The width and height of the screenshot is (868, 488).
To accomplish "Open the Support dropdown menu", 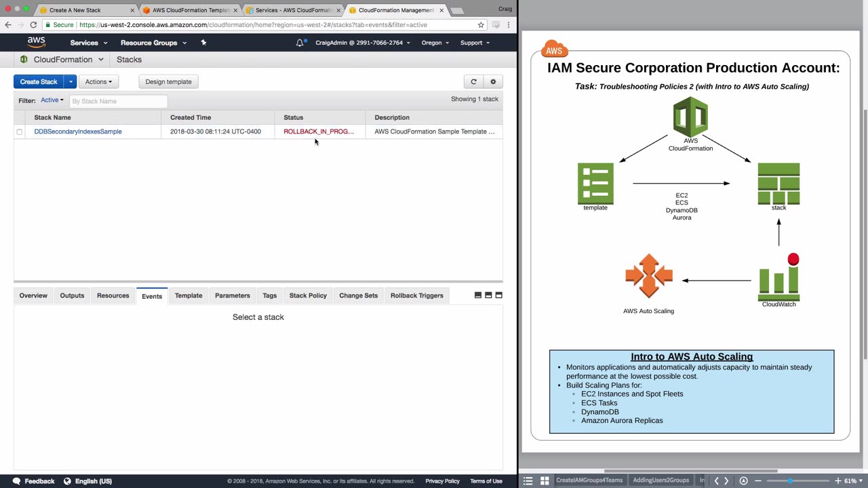I will 475,43.
